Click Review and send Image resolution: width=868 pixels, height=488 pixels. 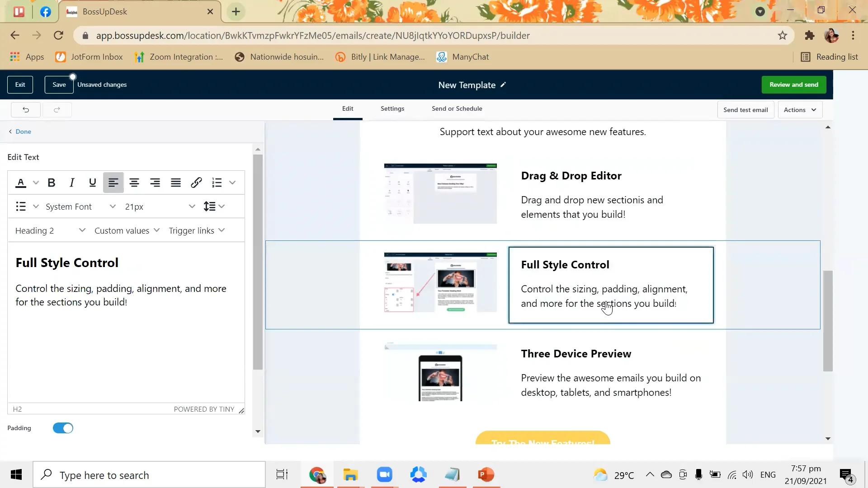(x=794, y=84)
